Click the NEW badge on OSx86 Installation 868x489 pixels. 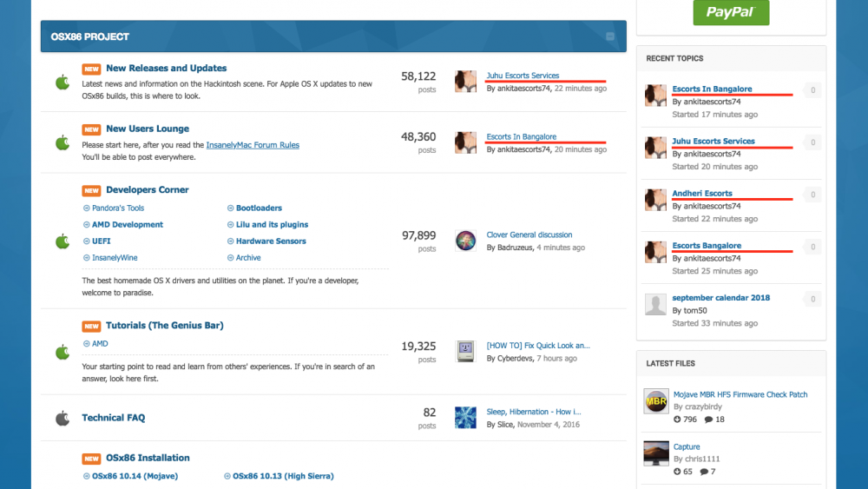coord(91,458)
